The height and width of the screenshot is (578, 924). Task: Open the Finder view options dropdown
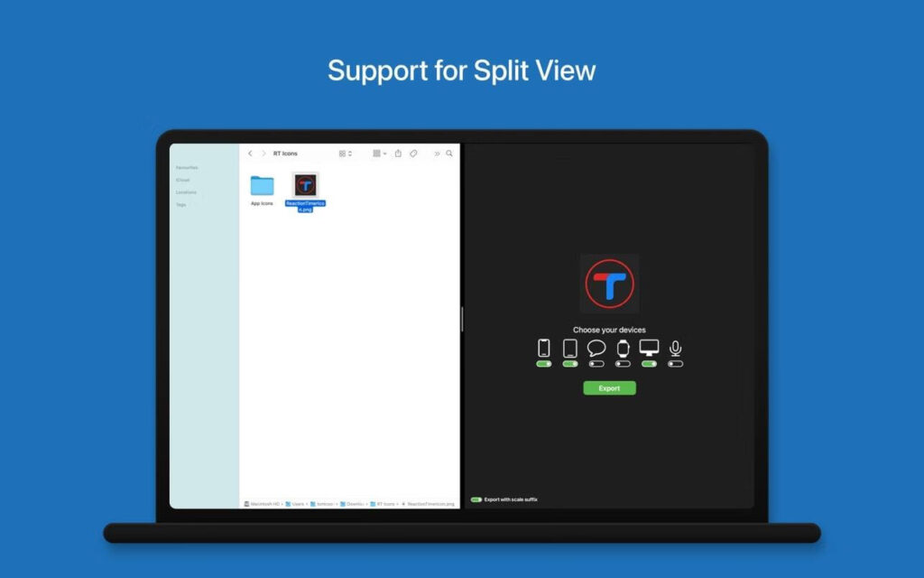pyautogui.click(x=379, y=154)
